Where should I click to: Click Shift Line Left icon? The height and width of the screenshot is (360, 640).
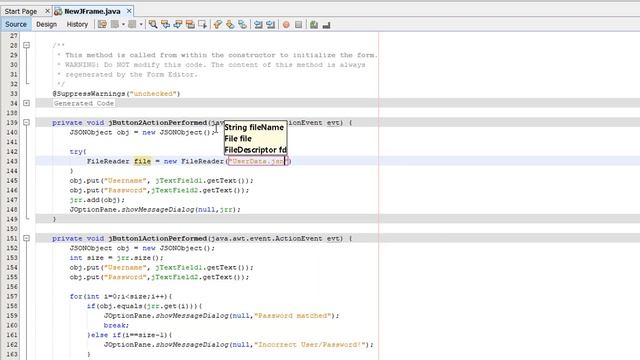pos(258,24)
